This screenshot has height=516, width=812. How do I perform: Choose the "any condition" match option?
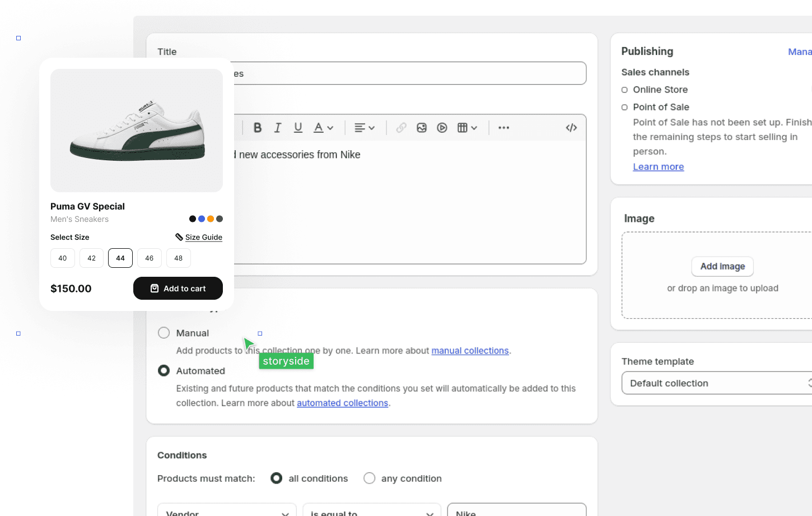click(369, 478)
